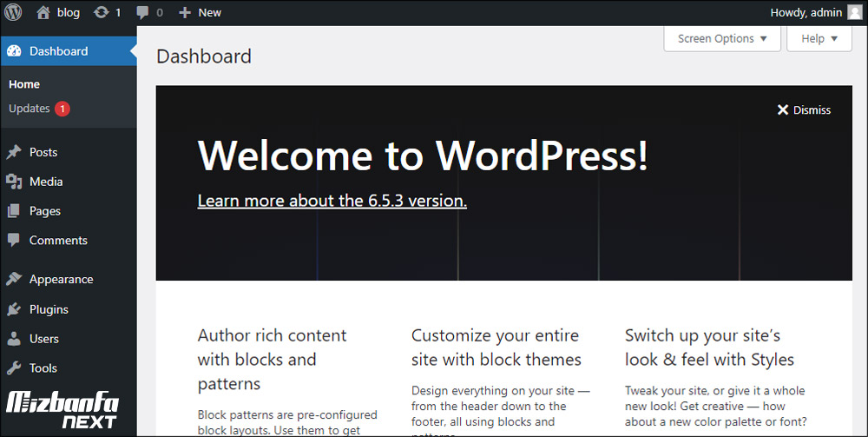This screenshot has width=868, height=437.
Task: Click the X icon beside Dismiss
Action: tap(782, 109)
